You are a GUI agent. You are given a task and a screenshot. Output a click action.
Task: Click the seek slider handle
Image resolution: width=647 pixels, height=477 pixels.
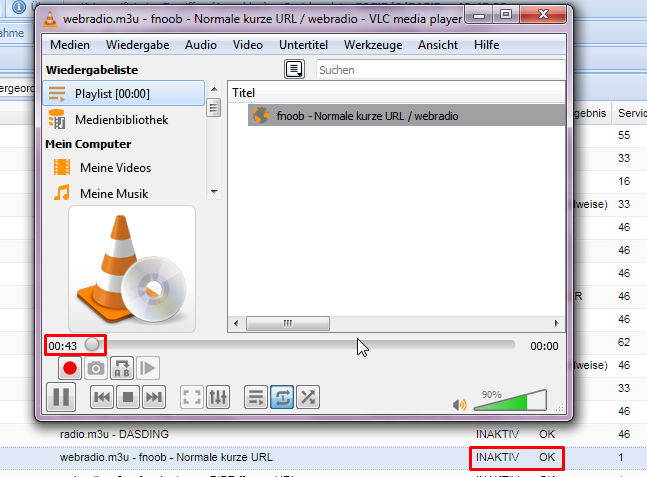click(92, 344)
